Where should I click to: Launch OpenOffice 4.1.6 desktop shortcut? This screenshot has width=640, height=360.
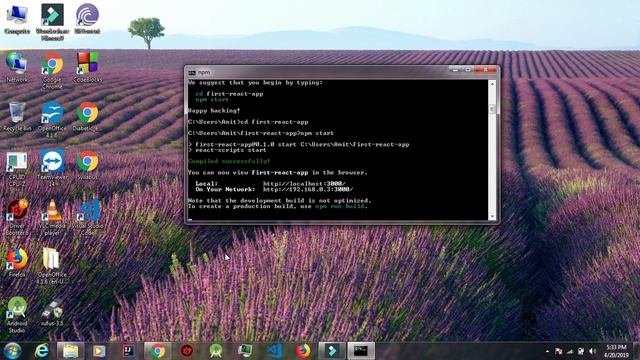point(52,119)
